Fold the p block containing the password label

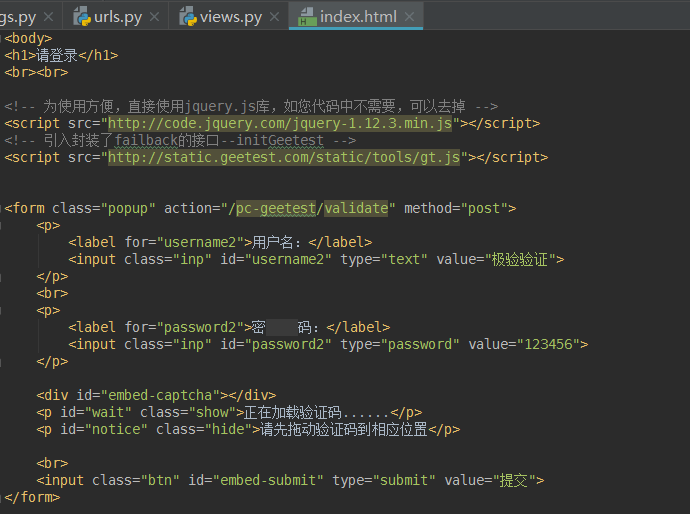[x=1, y=310]
